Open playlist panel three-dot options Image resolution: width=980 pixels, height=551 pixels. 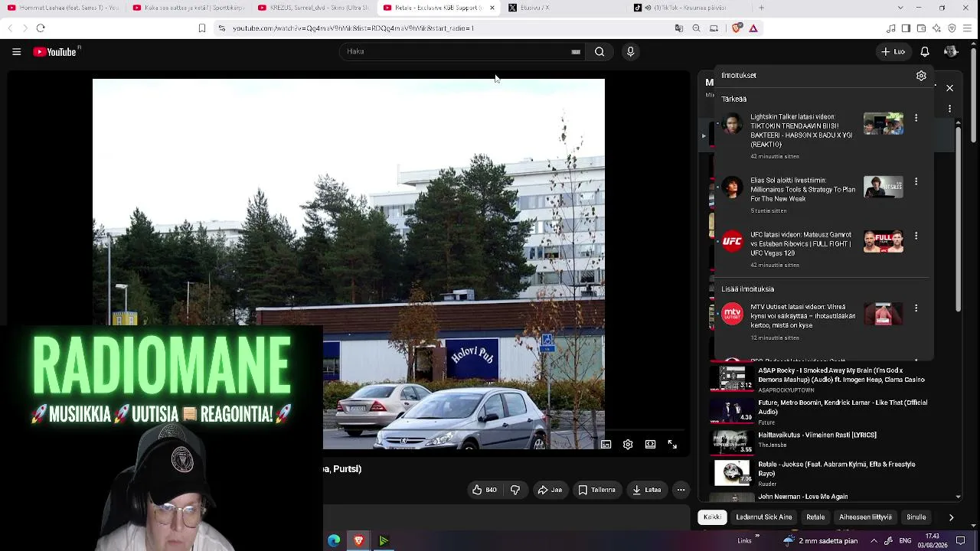coord(949,109)
